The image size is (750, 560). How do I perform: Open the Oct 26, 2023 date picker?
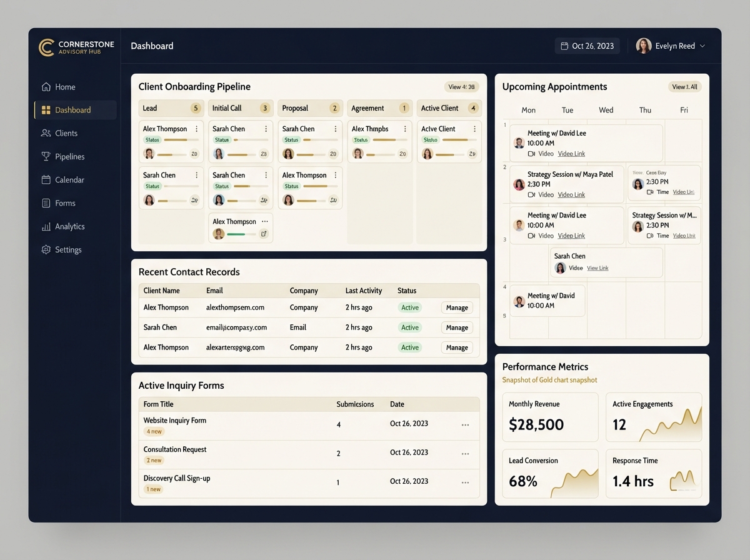[x=587, y=46]
